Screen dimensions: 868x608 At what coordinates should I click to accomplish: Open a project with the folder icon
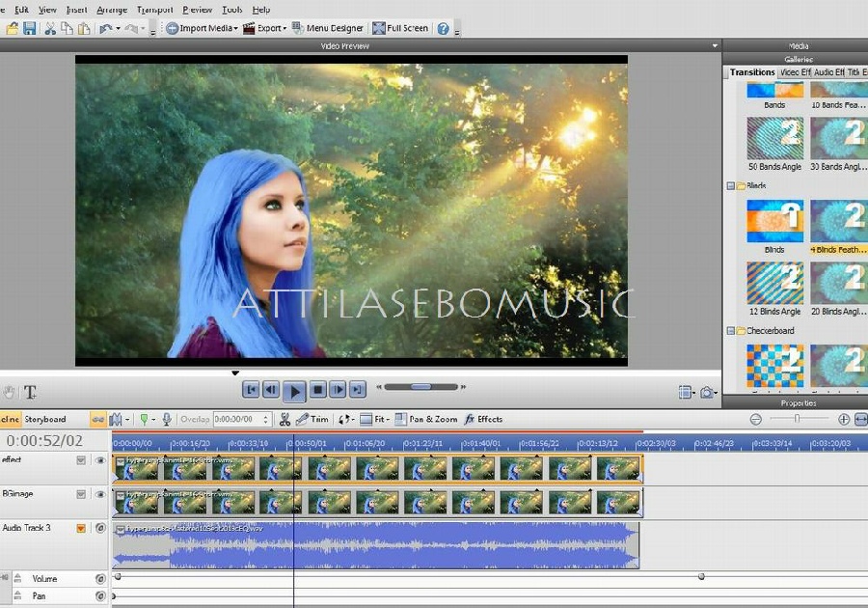click(13, 28)
